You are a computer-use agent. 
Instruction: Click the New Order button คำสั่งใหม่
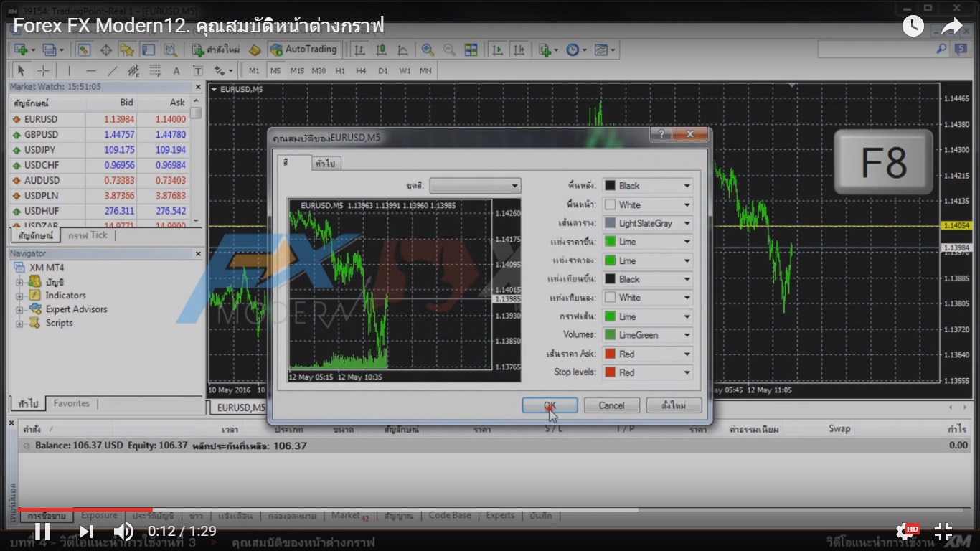[216, 50]
